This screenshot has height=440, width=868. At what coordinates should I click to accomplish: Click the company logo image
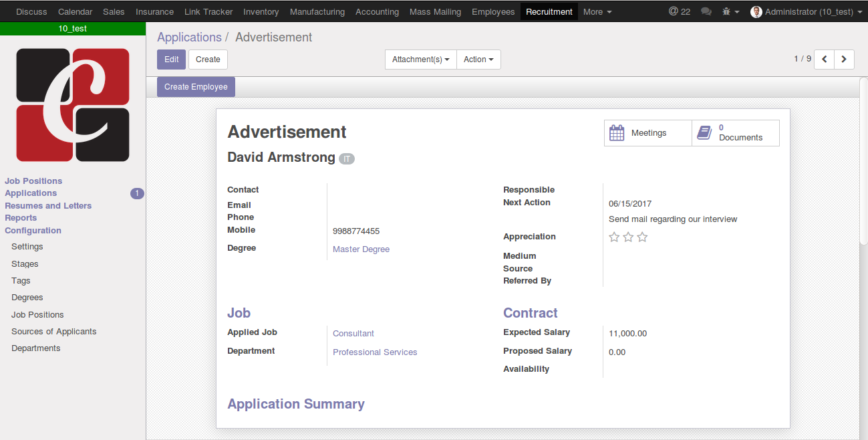(73, 105)
